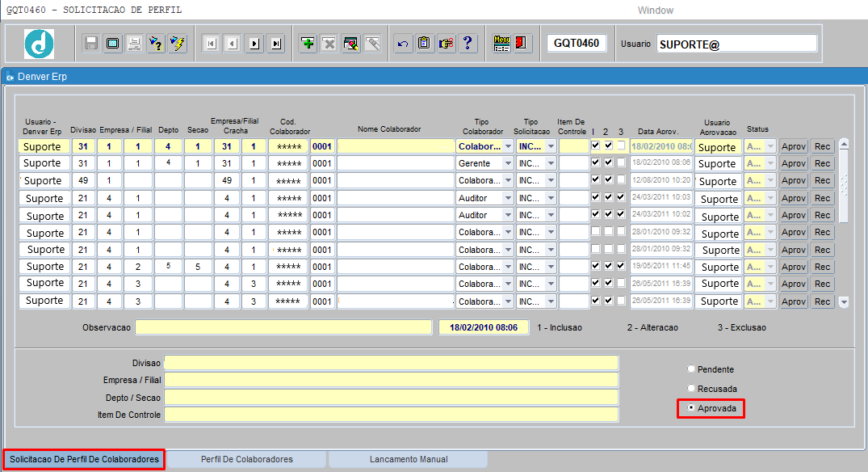This screenshot has height=472, width=868.
Task: Toggle checkbox 2 in Gerente row
Action: [x=608, y=162]
